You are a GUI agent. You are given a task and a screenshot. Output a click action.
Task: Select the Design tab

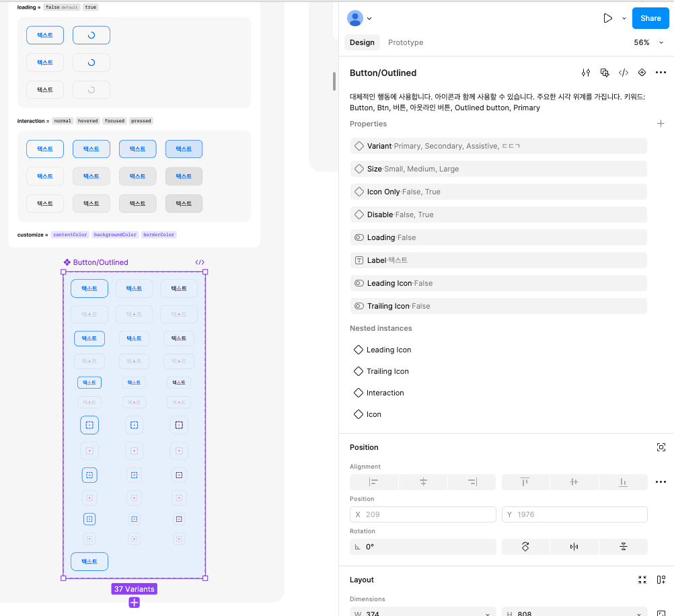click(x=362, y=42)
